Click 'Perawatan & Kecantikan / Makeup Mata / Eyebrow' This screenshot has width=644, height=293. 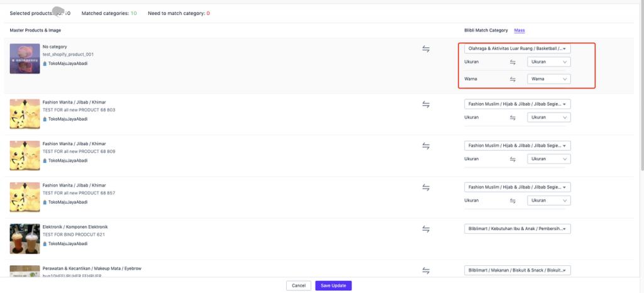(92, 268)
